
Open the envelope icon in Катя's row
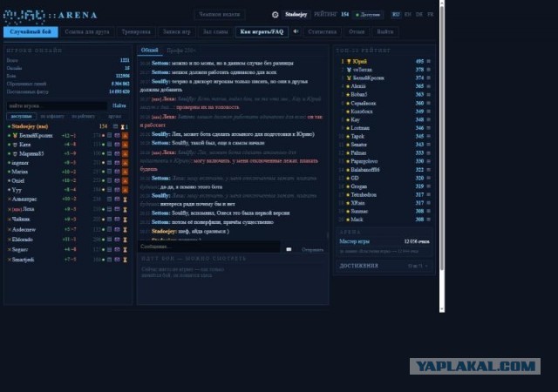pos(117,145)
